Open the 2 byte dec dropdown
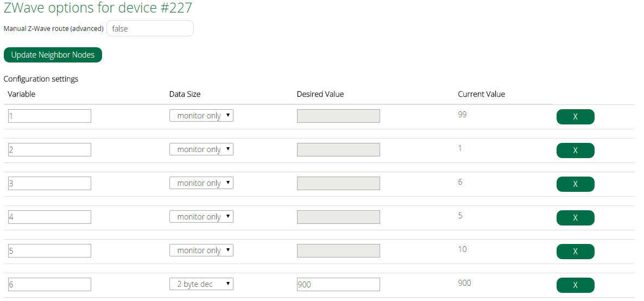 [201, 284]
